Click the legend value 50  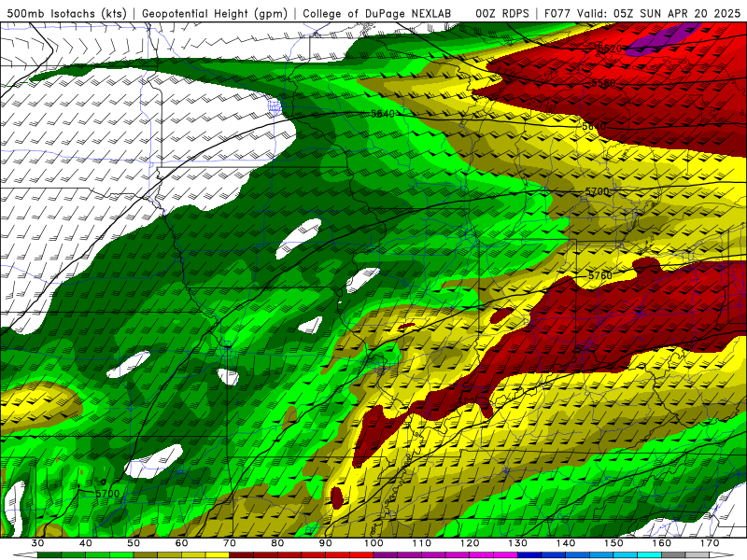pos(134,543)
